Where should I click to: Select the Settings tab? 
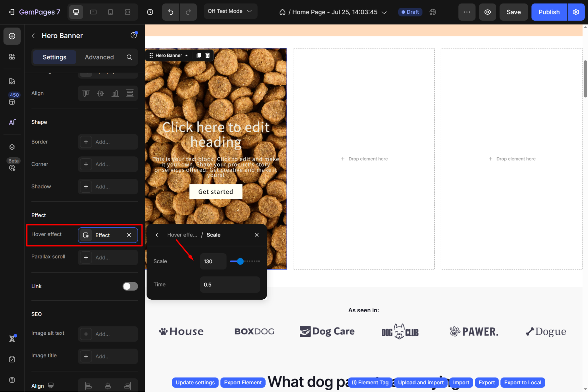(x=54, y=57)
